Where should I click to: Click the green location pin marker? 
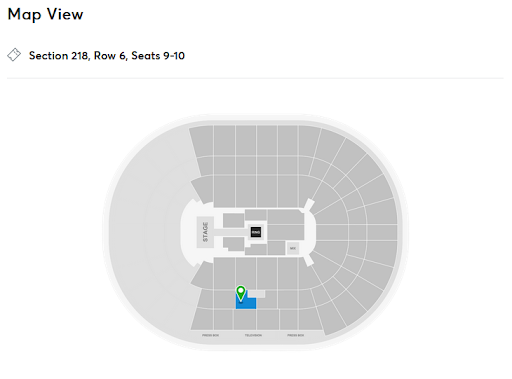pos(241,294)
